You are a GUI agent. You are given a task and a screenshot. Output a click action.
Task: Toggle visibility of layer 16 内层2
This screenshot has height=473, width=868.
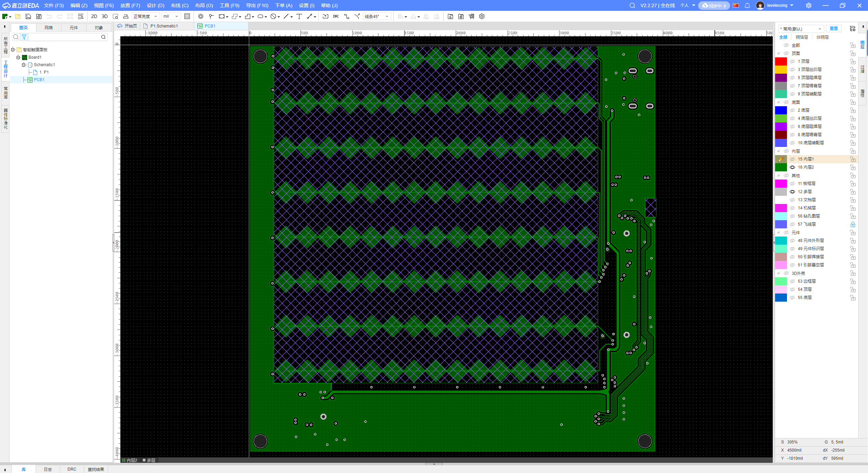tap(792, 167)
